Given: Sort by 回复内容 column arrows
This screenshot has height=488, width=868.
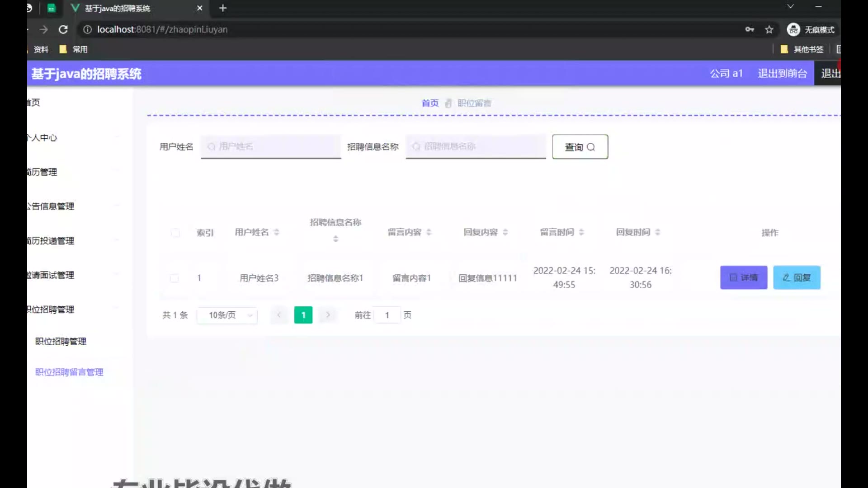Looking at the screenshot, I should click(505, 232).
